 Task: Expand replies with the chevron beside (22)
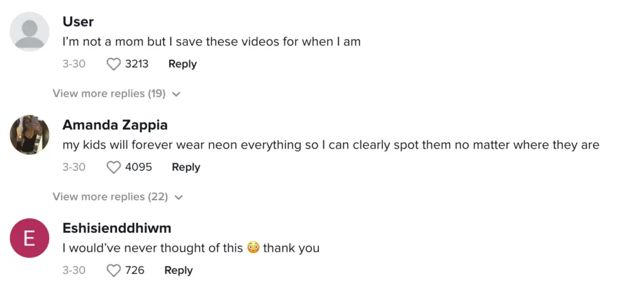point(179,198)
